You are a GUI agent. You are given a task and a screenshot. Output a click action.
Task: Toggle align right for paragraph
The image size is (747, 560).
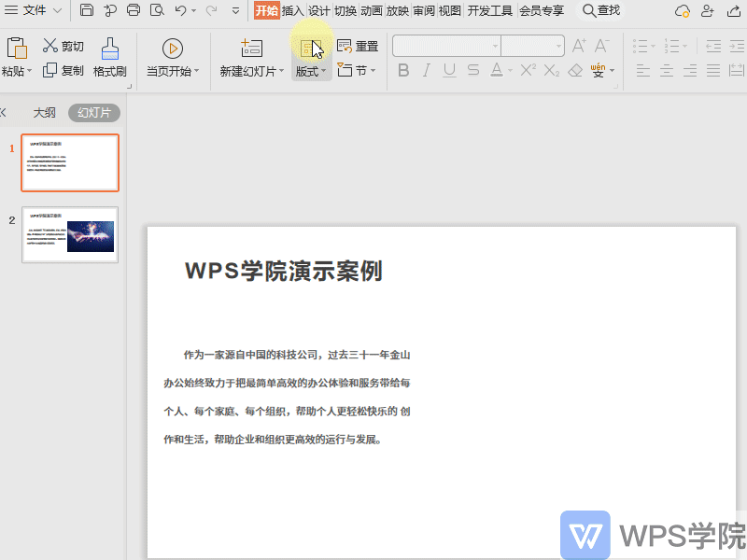coord(690,71)
